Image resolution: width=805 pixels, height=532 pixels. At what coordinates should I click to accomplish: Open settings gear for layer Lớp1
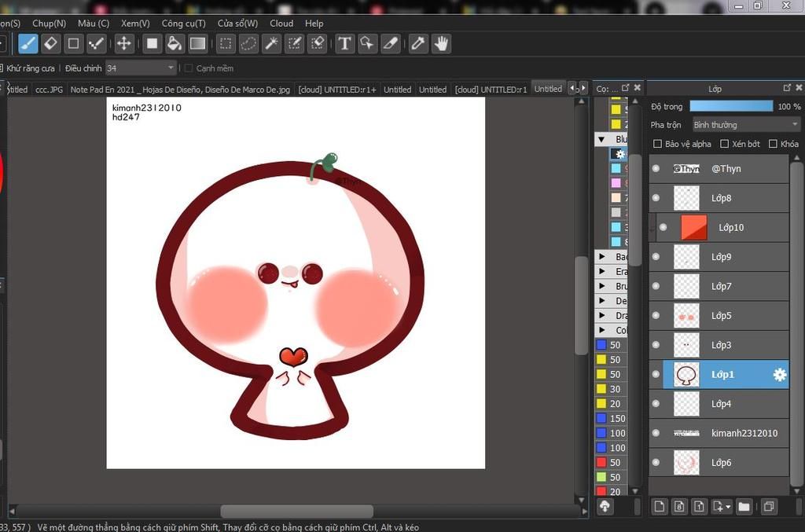(x=779, y=375)
